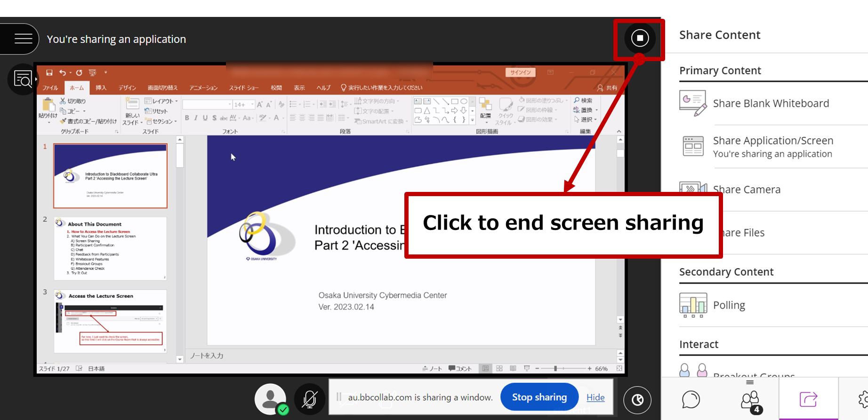
Task: Click the stop sharing square icon at top
Action: [640, 38]
